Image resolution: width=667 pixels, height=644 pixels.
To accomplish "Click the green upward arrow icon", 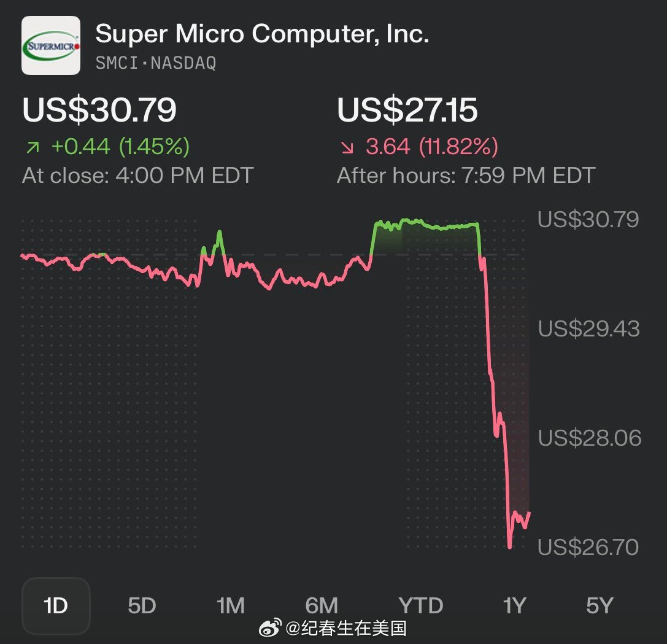I will coord(33,147).
